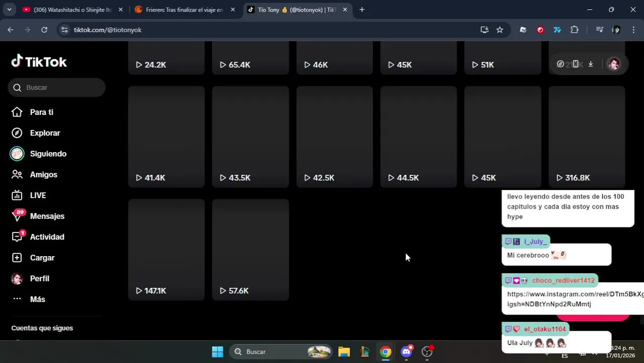Open video with 24.2K views
Screen dimensions: 644x363
click(166, 57)
